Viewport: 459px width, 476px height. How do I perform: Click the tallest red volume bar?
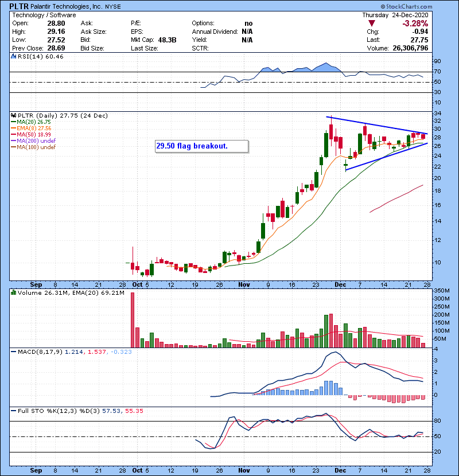point(133,320)
